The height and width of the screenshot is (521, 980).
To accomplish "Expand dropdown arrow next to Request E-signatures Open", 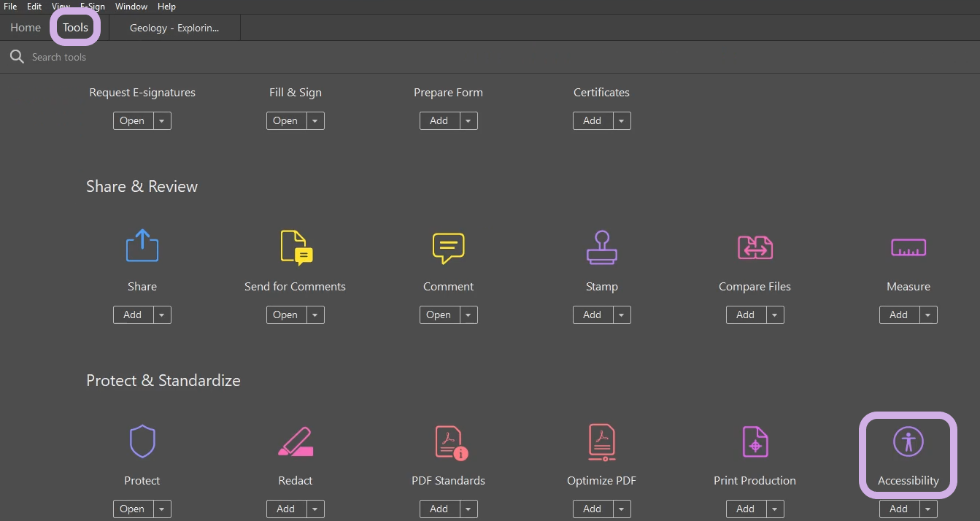I will tap(162, 121).
